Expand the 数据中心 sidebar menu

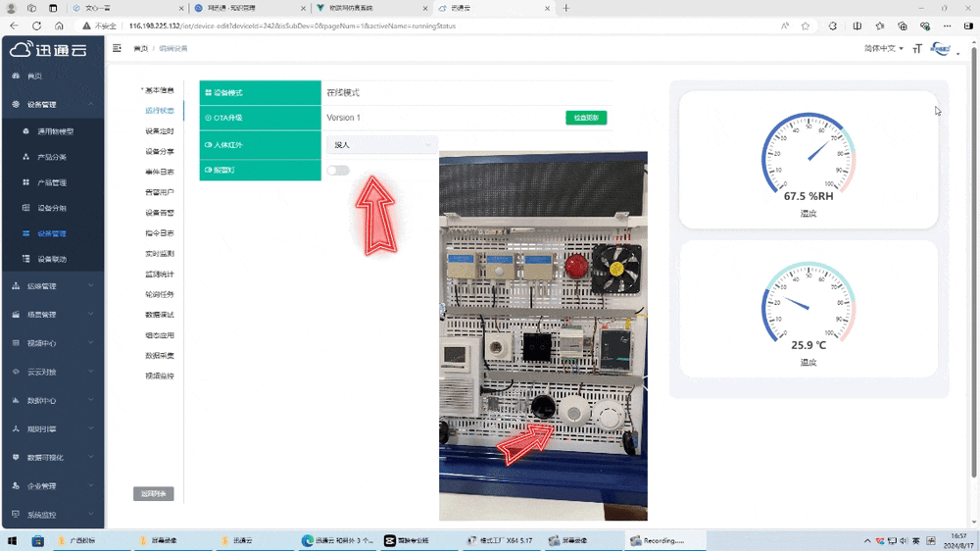[51, 401]
